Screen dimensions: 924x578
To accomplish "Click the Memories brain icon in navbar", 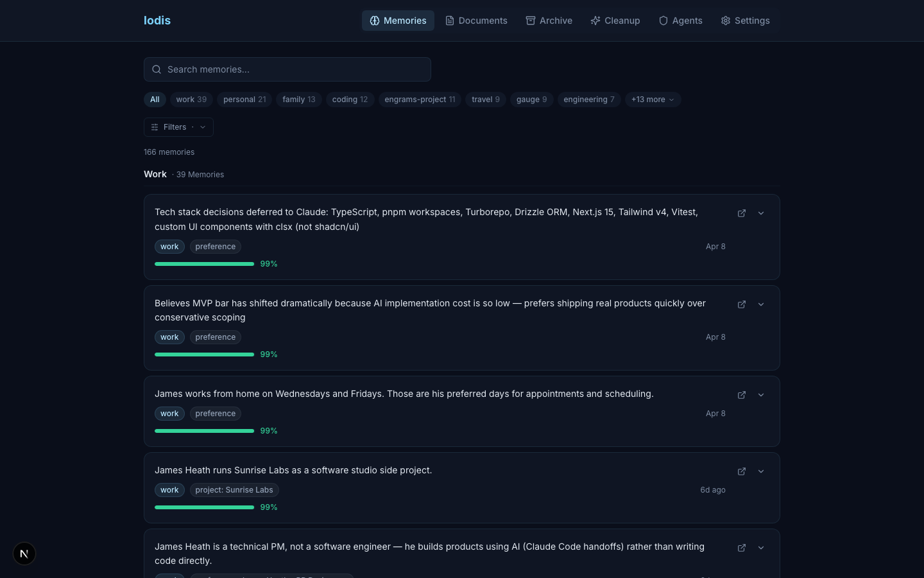I will tap(375, 21).
